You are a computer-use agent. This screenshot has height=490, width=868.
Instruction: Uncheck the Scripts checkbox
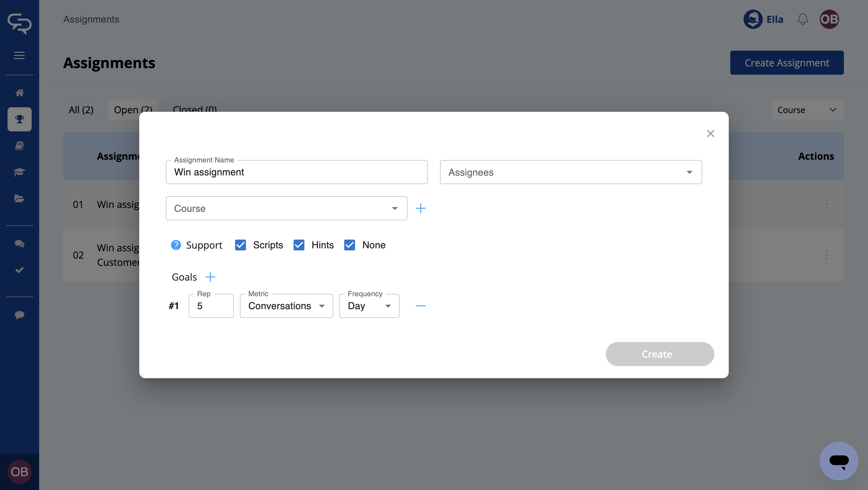240,245
